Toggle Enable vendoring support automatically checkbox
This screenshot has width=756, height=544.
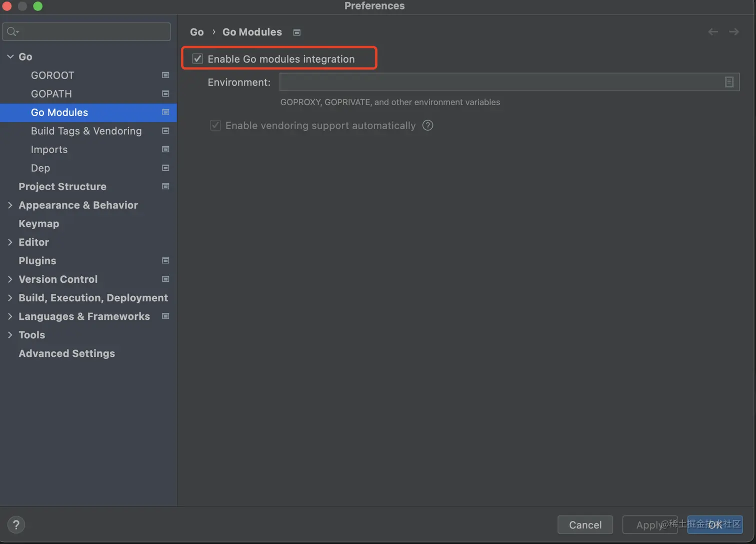(215, 125)
